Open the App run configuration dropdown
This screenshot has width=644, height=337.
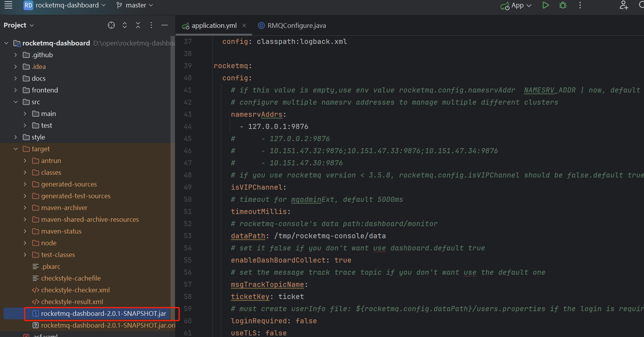516,5
